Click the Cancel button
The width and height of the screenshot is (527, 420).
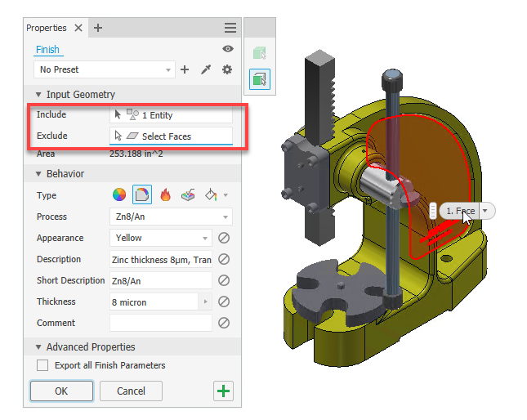click(131, 391)
